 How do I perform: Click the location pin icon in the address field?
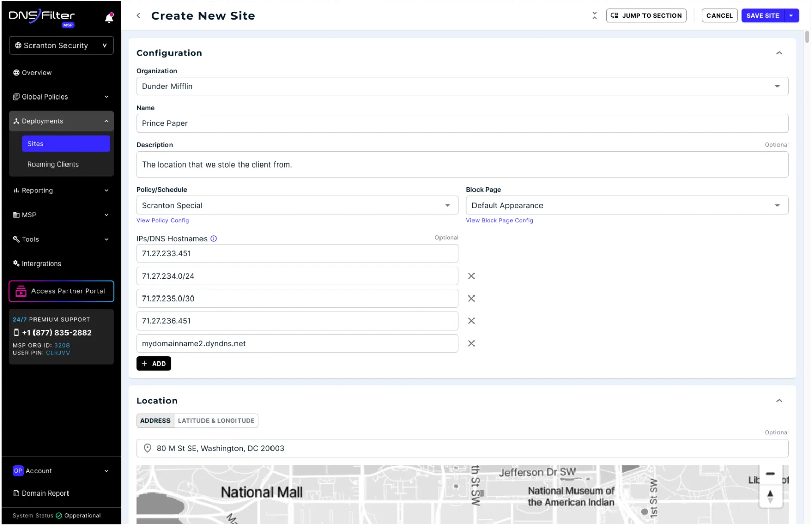coord(148,448)
